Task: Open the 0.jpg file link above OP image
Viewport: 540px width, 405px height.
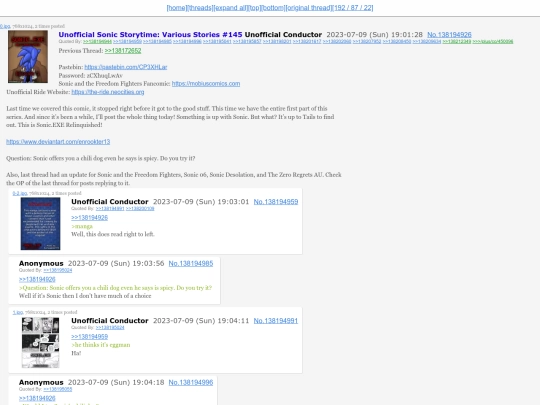Action: [5, 26]
